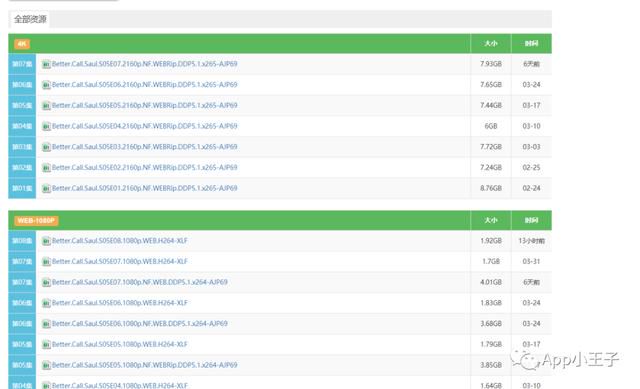This screenshot has width=640, height=389.
Task: Click file icon beside S05E04.2160p AJP69 link
Action: (46, 126)
